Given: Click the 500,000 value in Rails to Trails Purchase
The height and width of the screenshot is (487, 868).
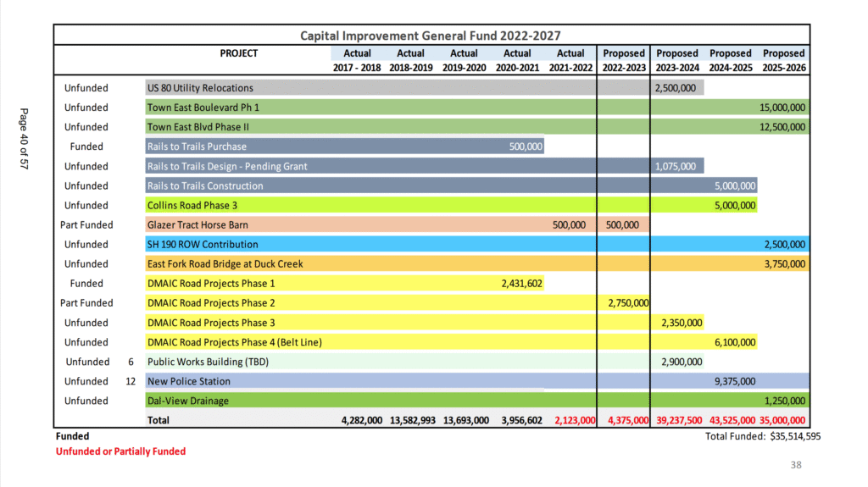Looking at the screenshot, I should (x=526, y=147).
